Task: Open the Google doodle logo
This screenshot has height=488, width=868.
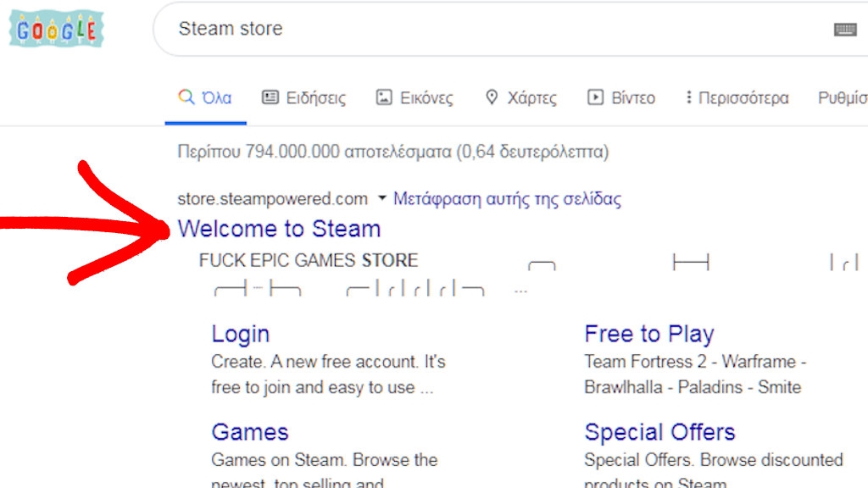Action: click(x=57, y=29)
